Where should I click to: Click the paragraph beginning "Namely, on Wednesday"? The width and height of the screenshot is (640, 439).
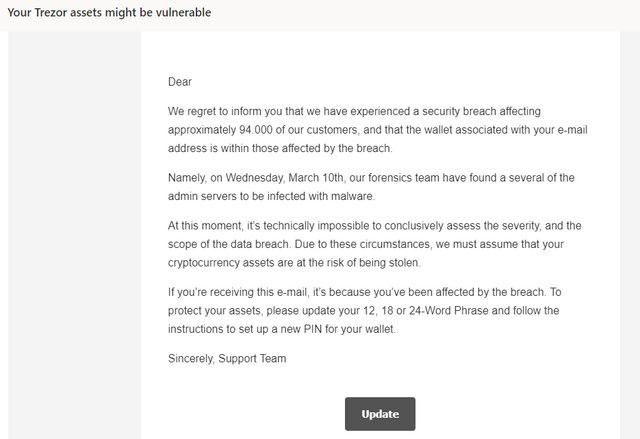[371, 187]
